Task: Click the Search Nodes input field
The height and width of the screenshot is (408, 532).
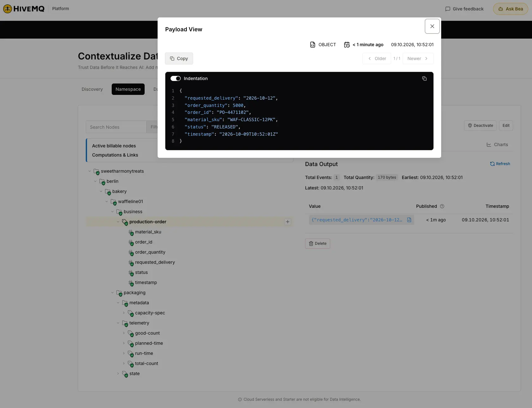Action: (x=116, y=127)
